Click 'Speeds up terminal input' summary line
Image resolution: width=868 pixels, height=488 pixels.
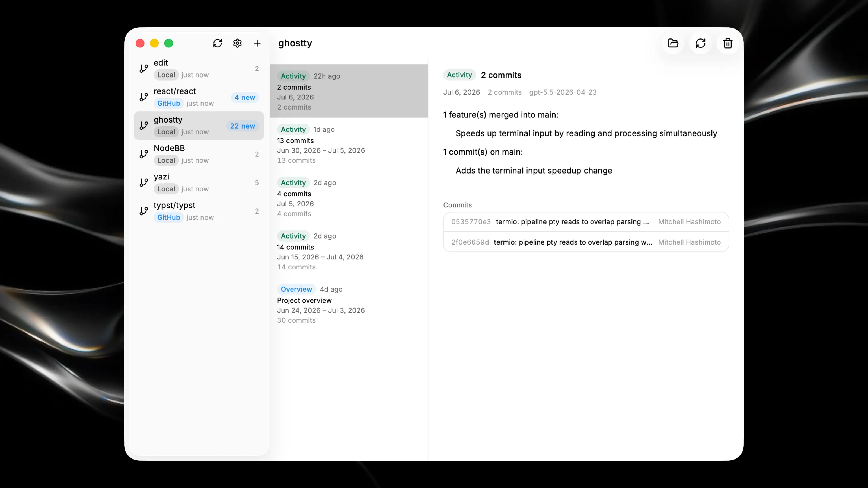pyautogui.click(x=586, y=133)
